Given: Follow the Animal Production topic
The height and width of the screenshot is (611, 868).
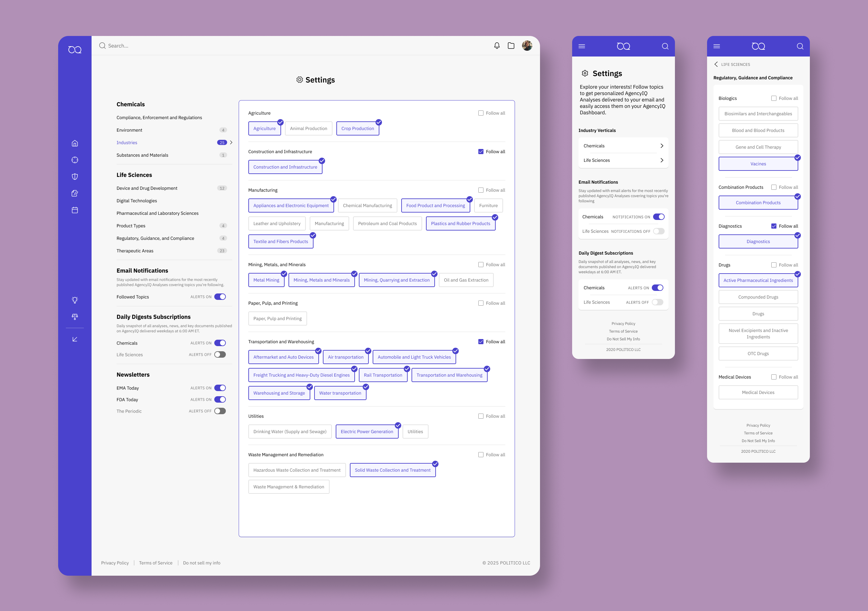Looking at the screenshot, I should [x=308, y=128].
